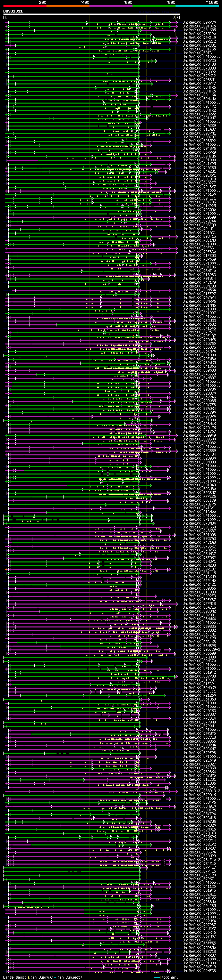Open hit UniRef100_Q852P0
Screen dimensions: 222x980
tap(199, 34)
